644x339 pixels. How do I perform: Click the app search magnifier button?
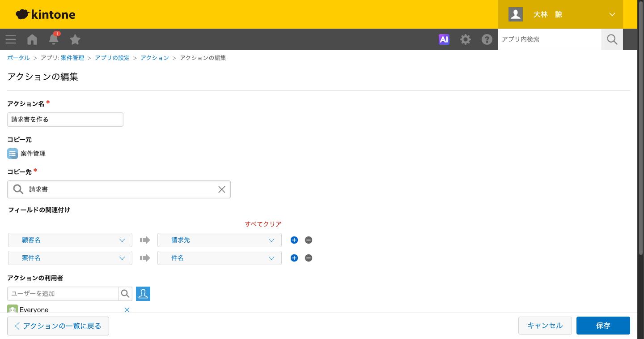click(612, 39)
